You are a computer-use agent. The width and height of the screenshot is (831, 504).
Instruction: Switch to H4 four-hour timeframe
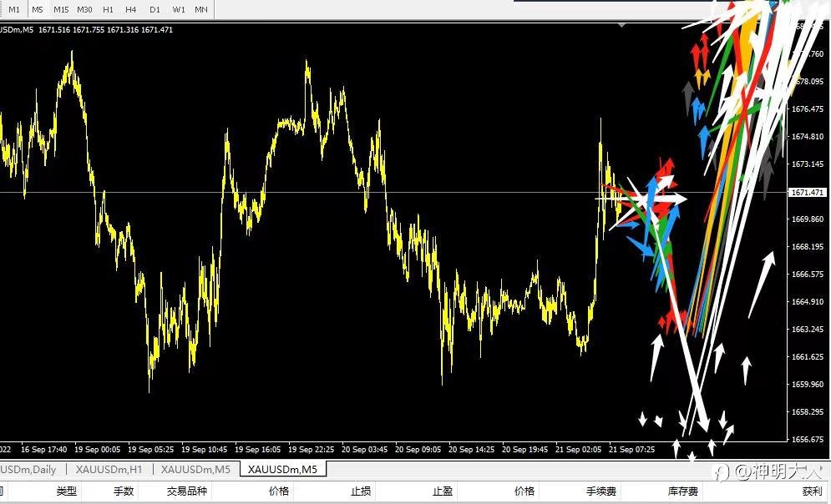tap(131, 9)
